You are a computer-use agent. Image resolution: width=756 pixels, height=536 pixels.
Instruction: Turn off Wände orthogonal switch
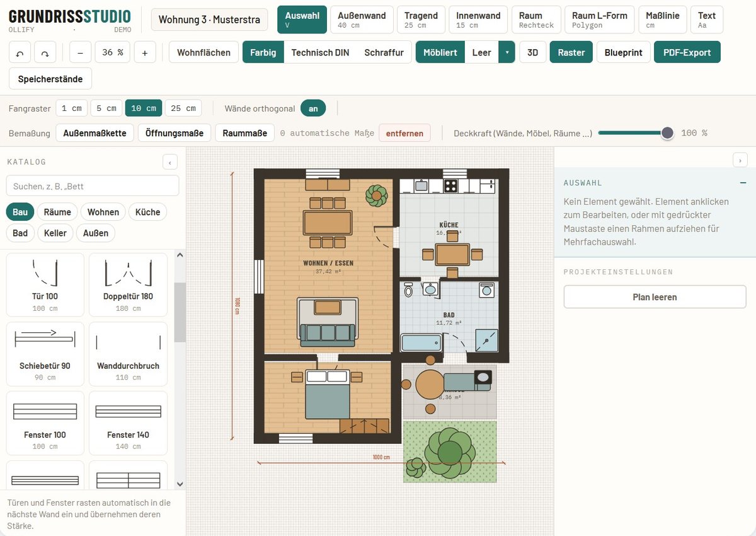point(313,108)
